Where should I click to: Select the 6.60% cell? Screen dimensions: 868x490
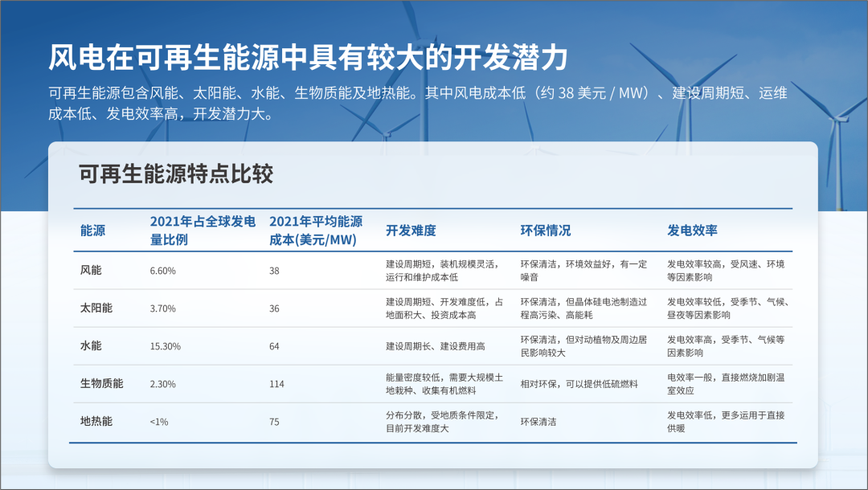[162, 271]
